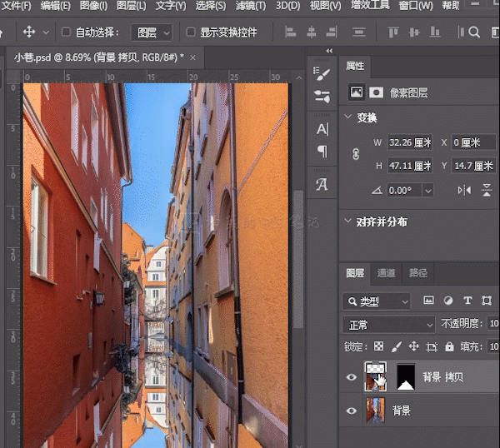Align top edges icon
Screen dimensions: 500x448
(393, 32)
